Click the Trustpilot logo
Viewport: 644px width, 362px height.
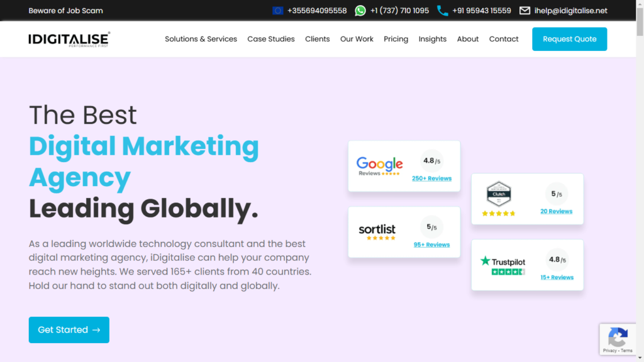502,266
